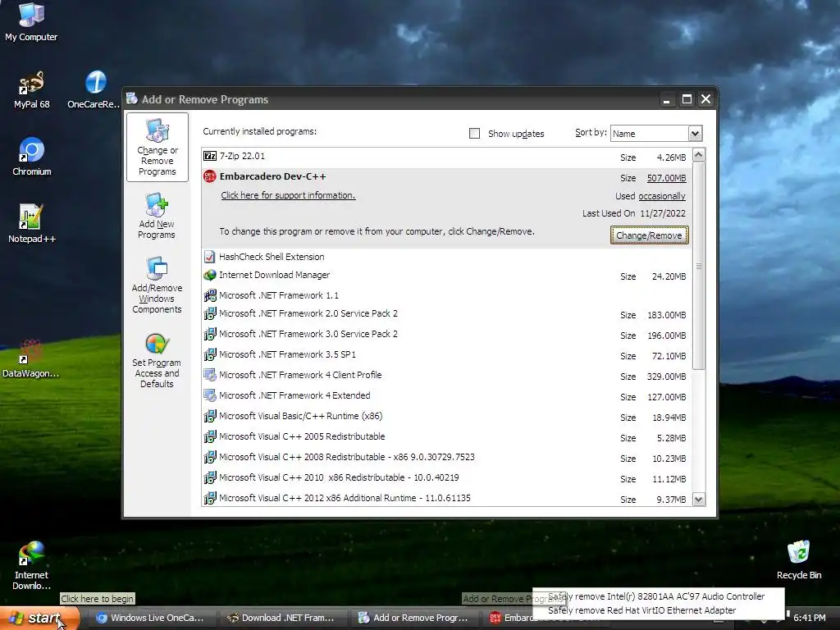The image size is (840, 630).
Task: Click the 7-Zip 22.01 program icon
Action: pos(210,156)
